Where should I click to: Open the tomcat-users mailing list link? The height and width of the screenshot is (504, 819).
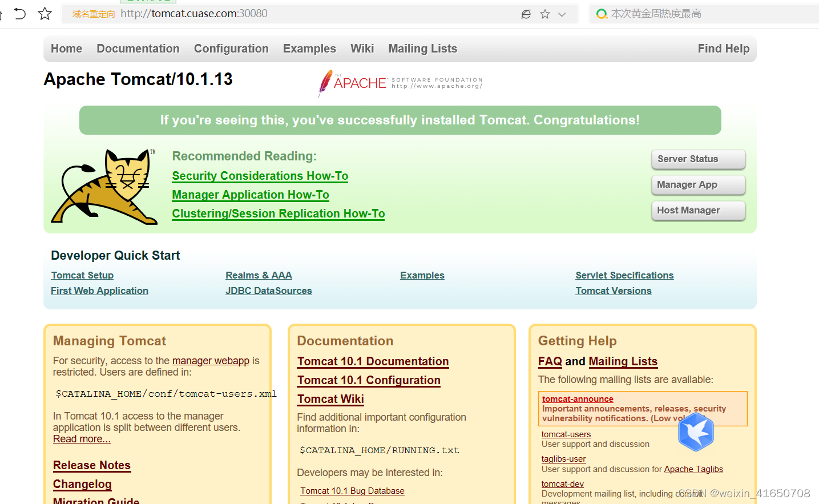point(566,435)
